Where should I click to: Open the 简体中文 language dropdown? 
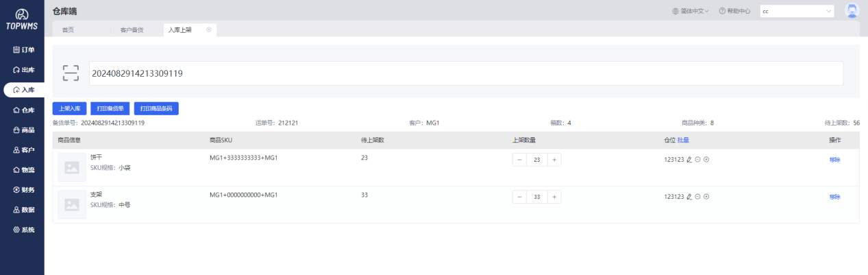point(690,11)
